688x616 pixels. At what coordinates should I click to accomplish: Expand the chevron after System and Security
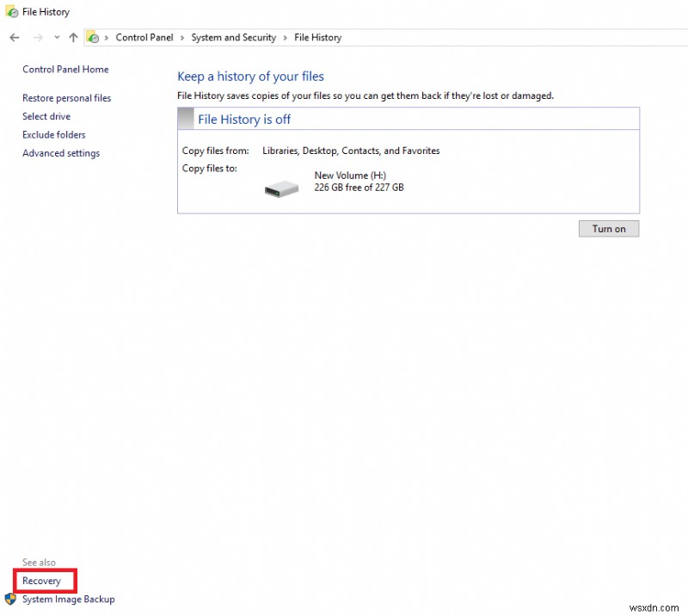click(284, 37)
